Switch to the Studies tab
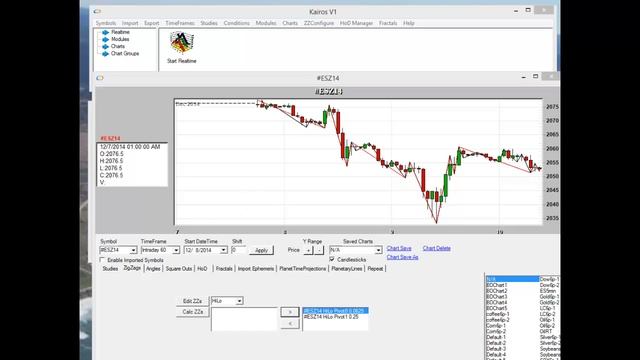 110,269
